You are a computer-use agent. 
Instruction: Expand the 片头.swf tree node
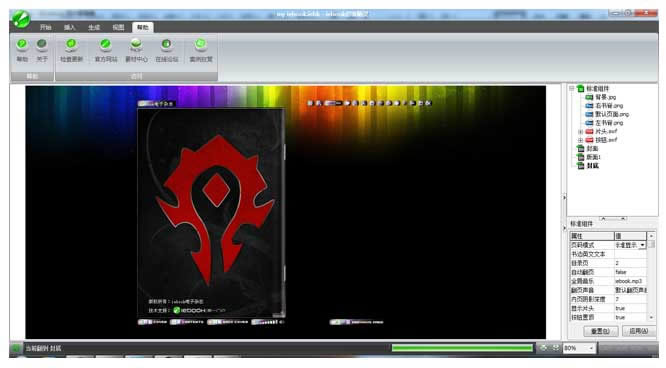point(581,131)
